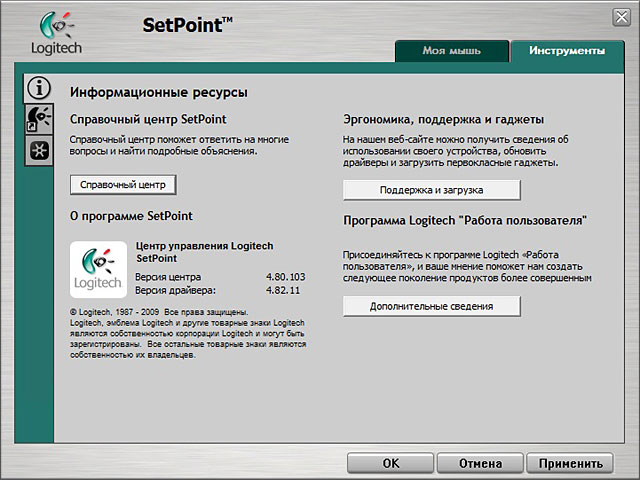This screenshot has height=480, width=640.
Task: Open the information resources sidebar icon
Action: [x=39, y=88]
